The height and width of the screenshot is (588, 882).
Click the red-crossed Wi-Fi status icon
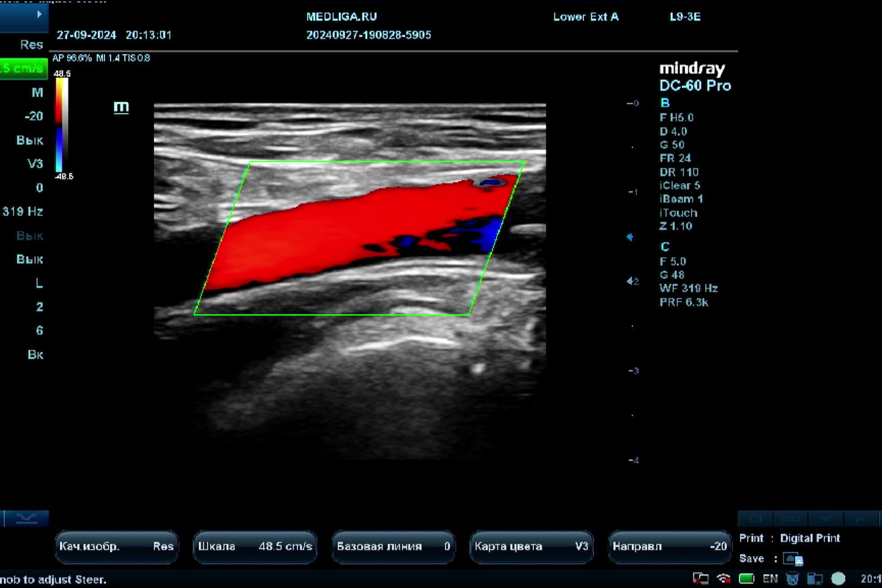coord(723,578)
